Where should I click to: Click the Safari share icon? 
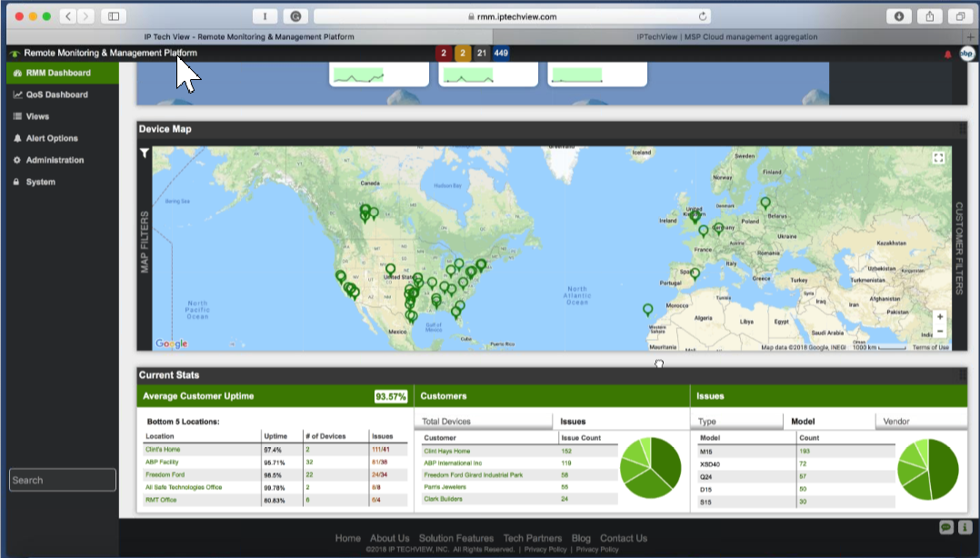tap(930, 16)
